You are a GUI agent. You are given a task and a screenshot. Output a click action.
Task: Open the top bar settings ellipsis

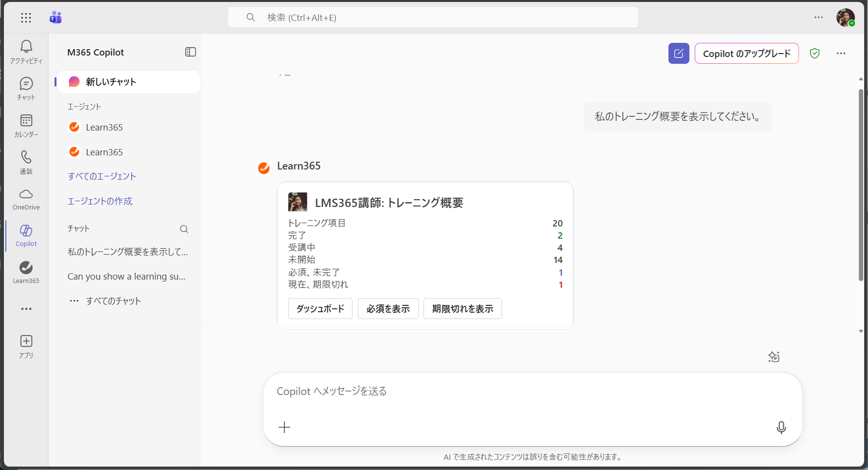(819, 18)
